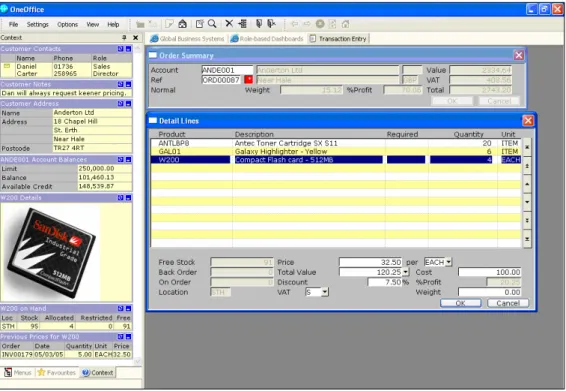Close the Order Summary window
This screenshot has width=566, height=391.
point(519,55)
